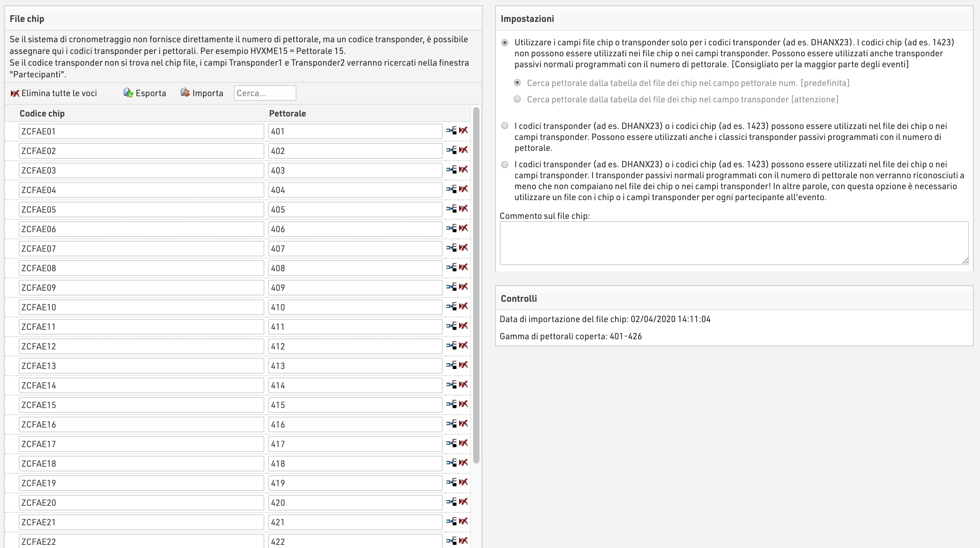The image size is (980, 548).
Task: Click the Importa import icon
Action: tap(185, 93)
